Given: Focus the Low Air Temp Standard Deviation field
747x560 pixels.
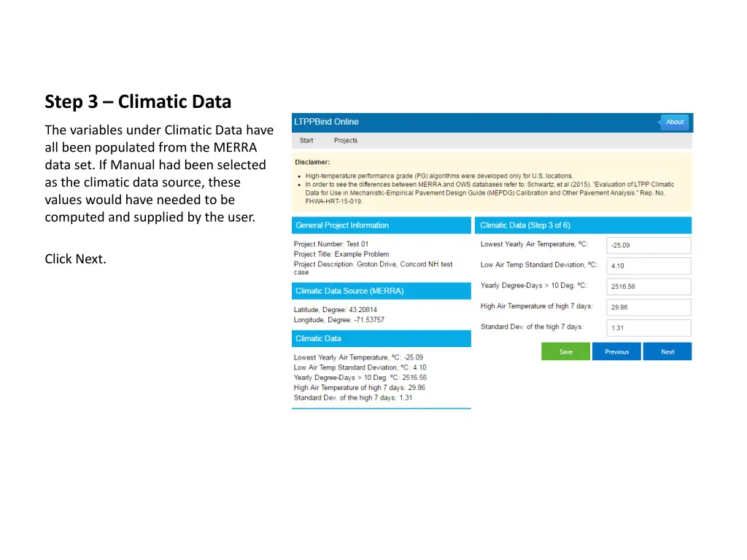Looking at the screenshot, I should [649, 266].
